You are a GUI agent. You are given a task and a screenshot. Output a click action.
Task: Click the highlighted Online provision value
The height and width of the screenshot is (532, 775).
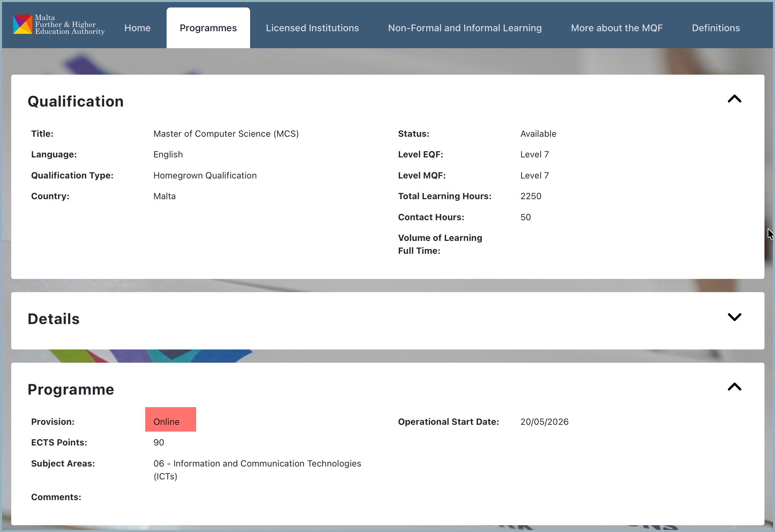coord(171,419)
